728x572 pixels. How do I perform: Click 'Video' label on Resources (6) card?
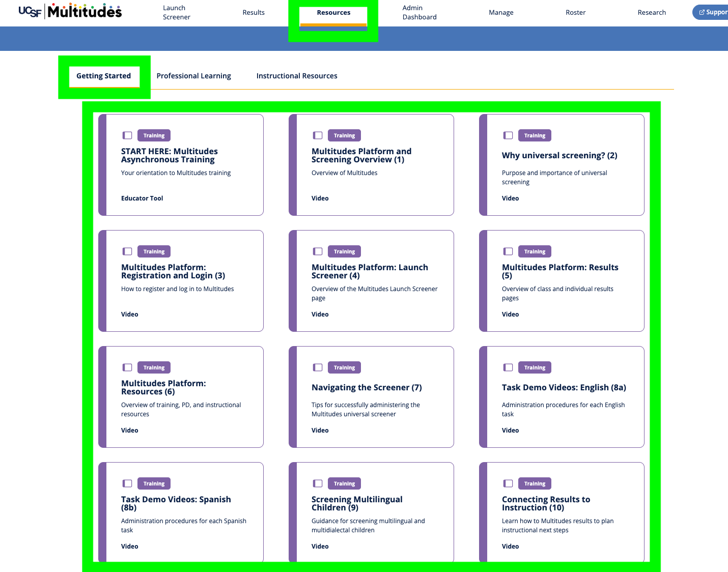129,431
